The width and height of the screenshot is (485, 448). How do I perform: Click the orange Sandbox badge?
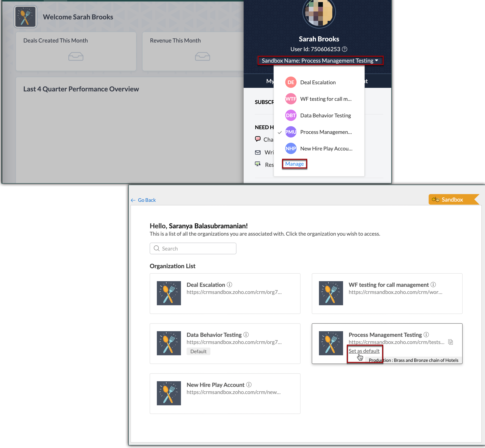tap(452, 200)
